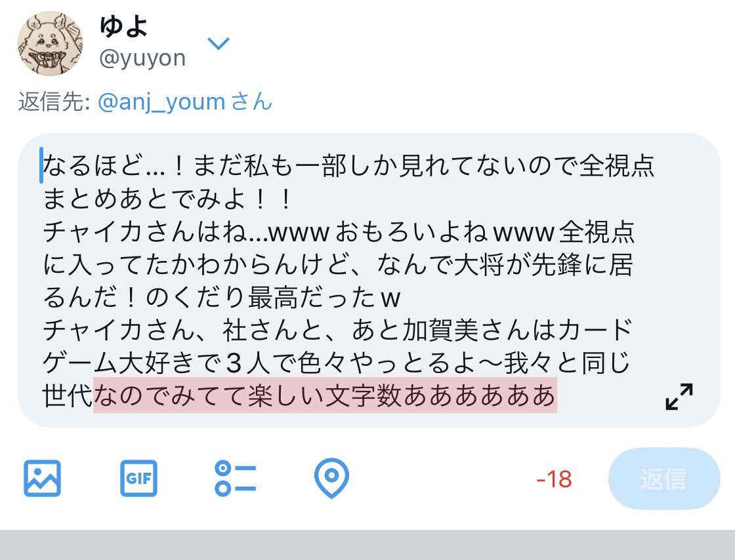Tag a location with the pin icon
Image resolution: width=735 pixels, height=560 pixels.
tap(331, 478)
